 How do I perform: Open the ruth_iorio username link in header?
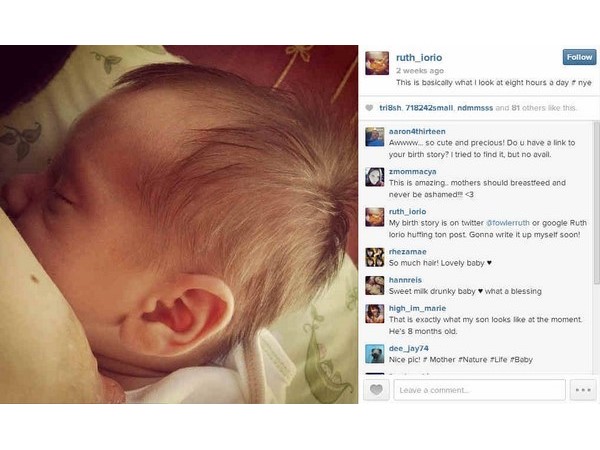coord(419,58)
